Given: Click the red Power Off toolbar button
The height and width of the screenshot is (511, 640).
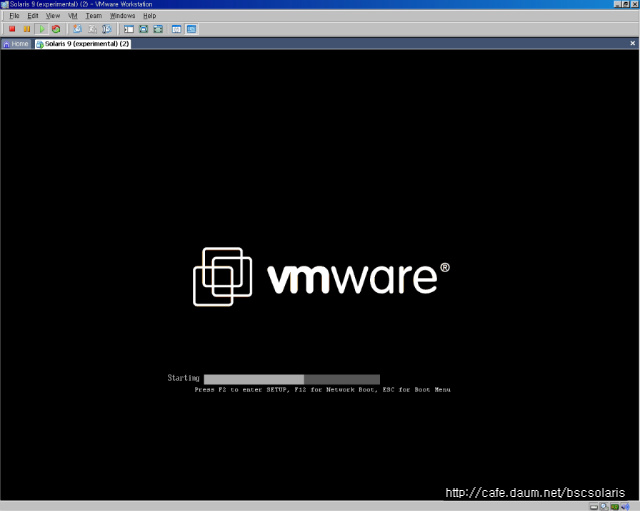Looking at the screenshot, I should tap(12, 29).
